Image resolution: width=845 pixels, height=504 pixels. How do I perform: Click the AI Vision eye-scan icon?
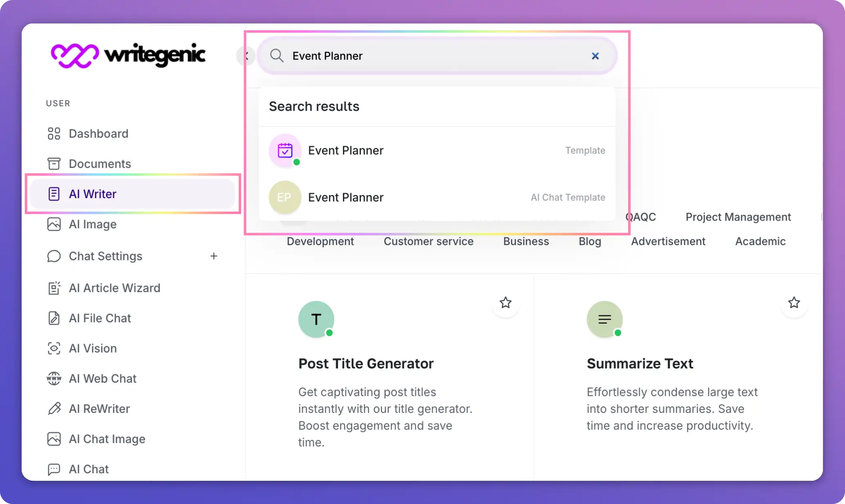click(54, 348)
